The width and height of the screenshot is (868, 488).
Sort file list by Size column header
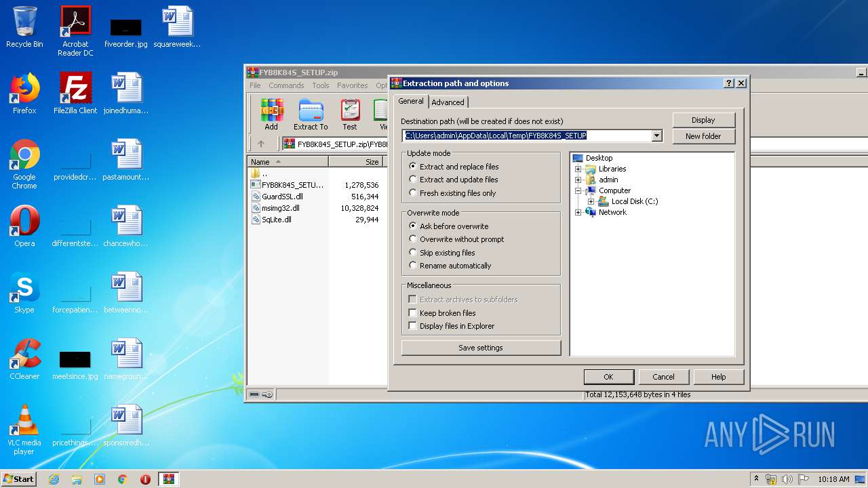coord(356,162)
